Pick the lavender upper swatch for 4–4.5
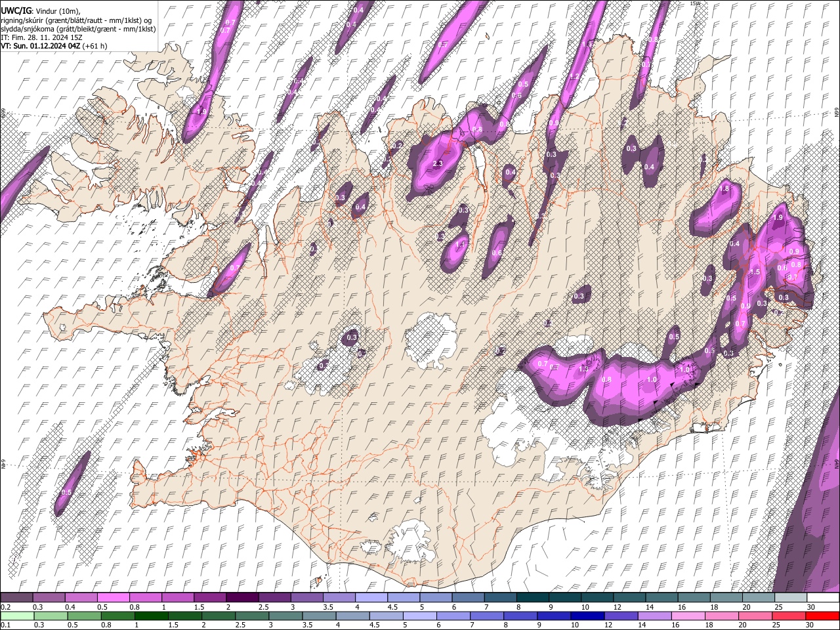 coord(370,598)
